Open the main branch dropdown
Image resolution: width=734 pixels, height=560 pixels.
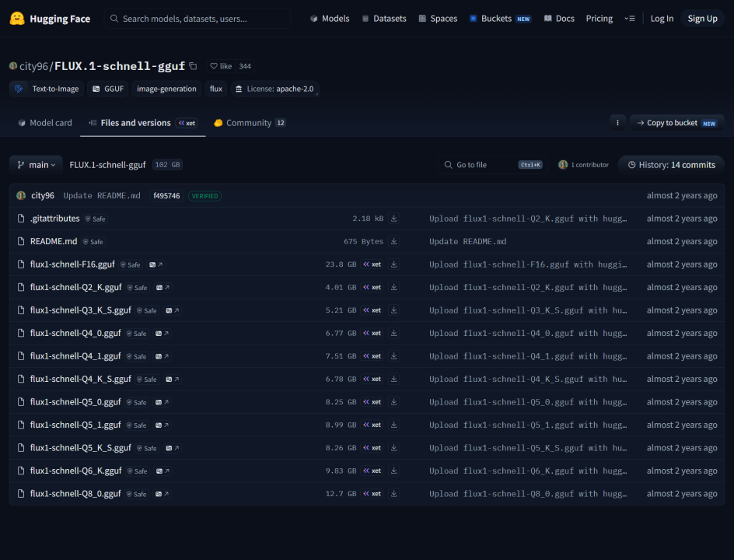tap(36, 165)
